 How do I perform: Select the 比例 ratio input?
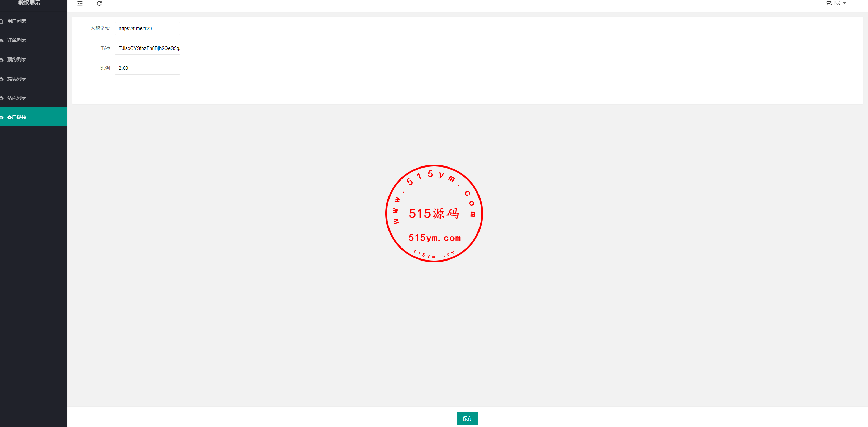(x=148, y=68)
